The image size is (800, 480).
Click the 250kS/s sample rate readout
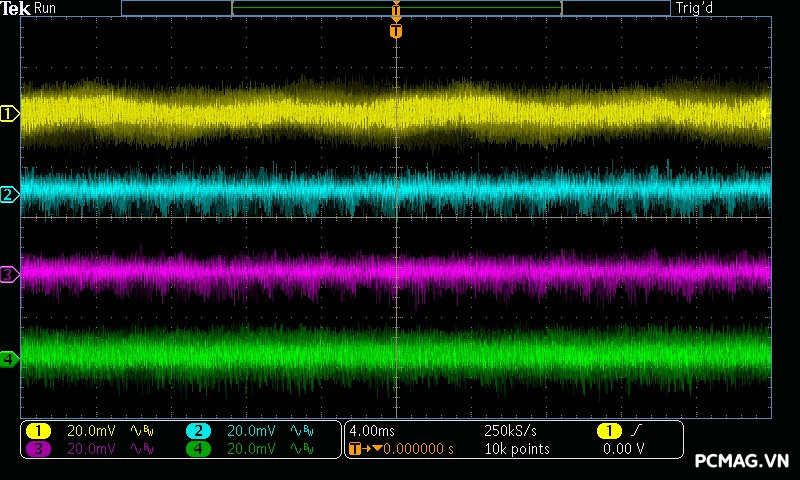tap(510, 431)
